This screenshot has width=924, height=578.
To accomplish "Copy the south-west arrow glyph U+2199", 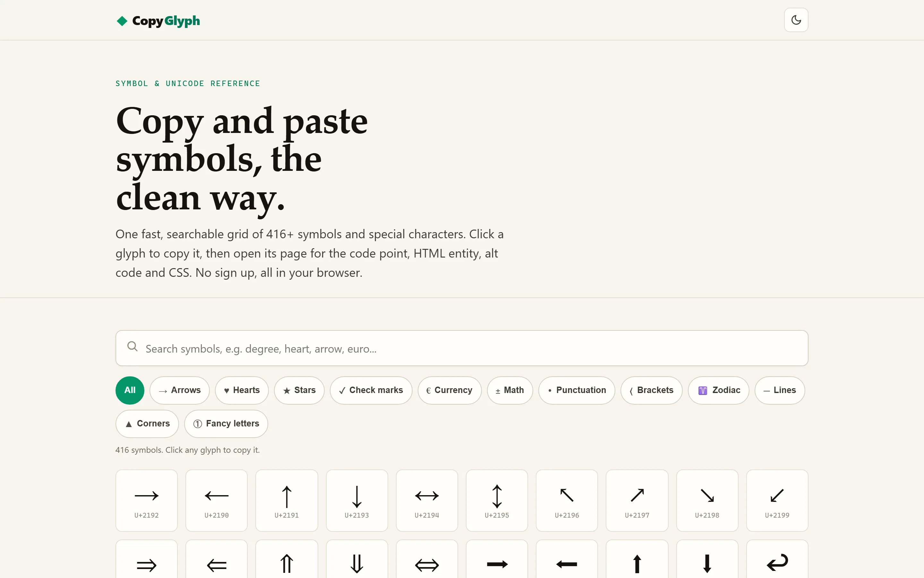I will (x=777, y=500).
